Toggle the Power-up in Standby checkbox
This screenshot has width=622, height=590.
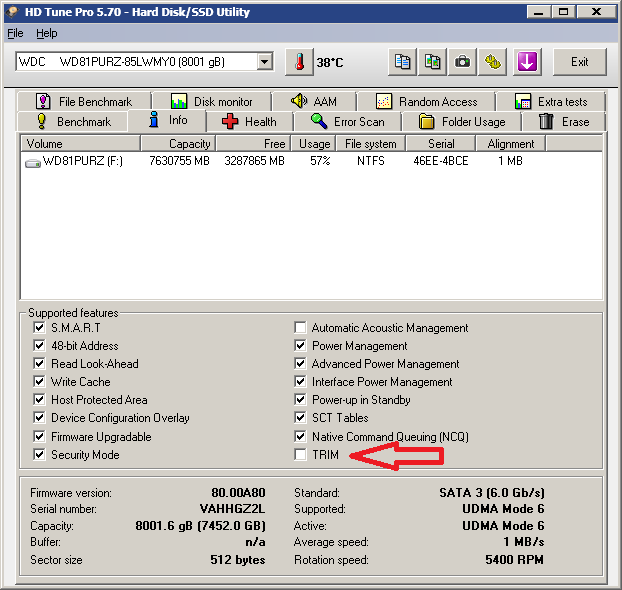point(300,400)
